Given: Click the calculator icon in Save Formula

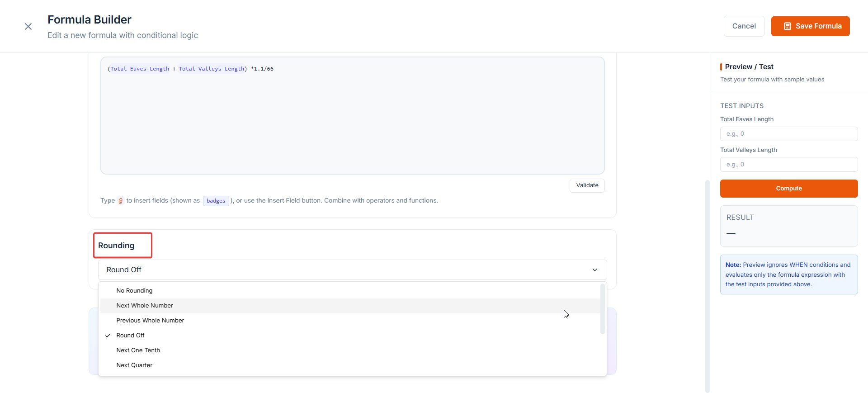Looking at the screenshot, I should (787, 26).
